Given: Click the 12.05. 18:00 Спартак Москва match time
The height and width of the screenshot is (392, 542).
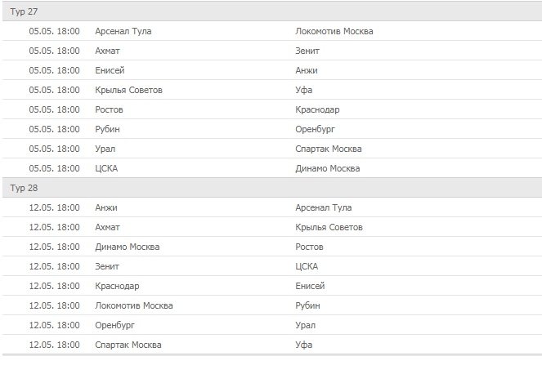Looking at the screenshot, I should 54,345.
